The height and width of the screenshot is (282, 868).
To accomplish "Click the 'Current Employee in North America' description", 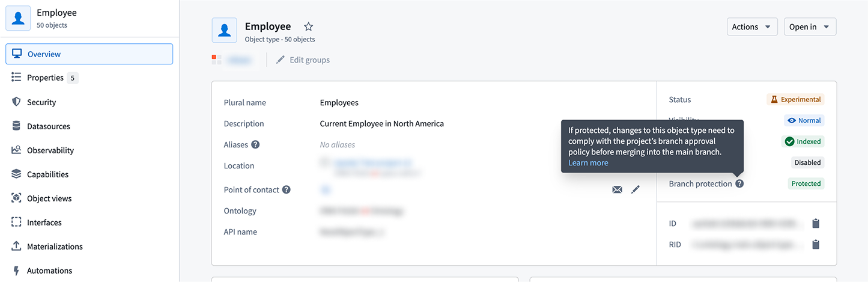I will click(382, 124).
